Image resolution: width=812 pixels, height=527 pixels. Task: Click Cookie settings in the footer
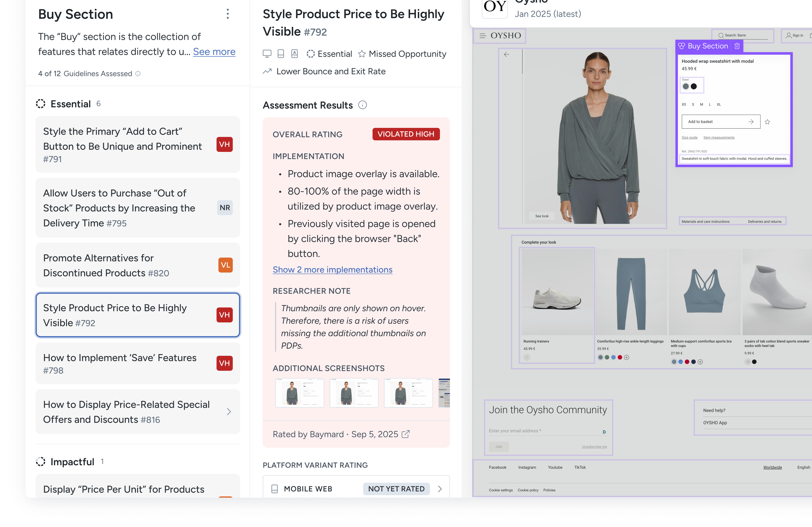501,490
